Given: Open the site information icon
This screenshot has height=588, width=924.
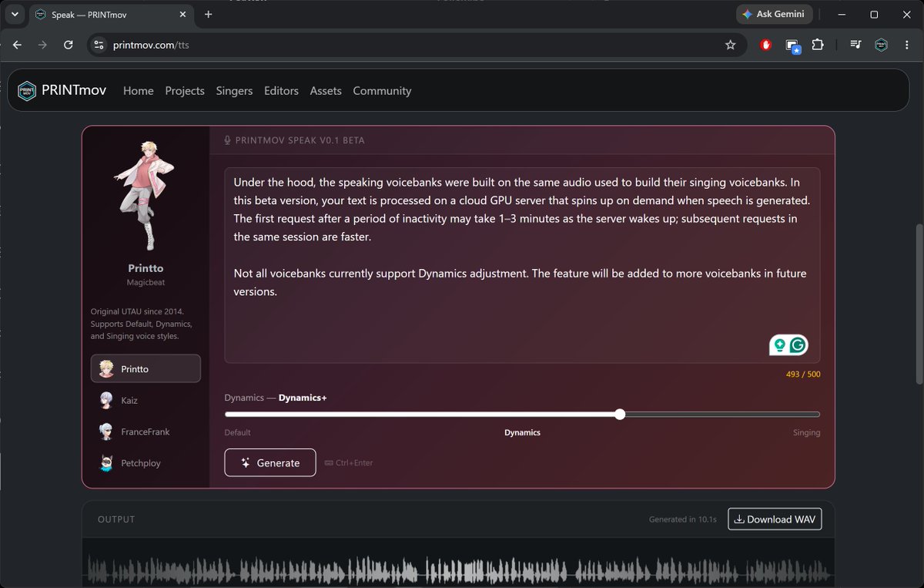Looking at the screenshot, I should tap(98, 45).
